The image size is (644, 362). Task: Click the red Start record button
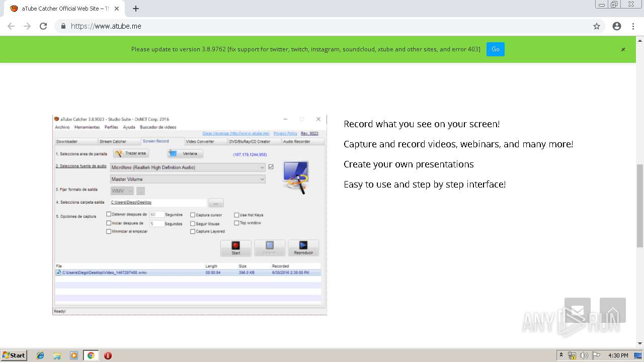pos(235,248)
